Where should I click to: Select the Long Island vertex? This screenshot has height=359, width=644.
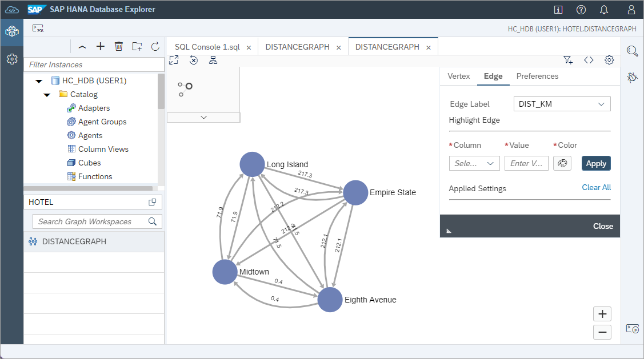point(252,164)
